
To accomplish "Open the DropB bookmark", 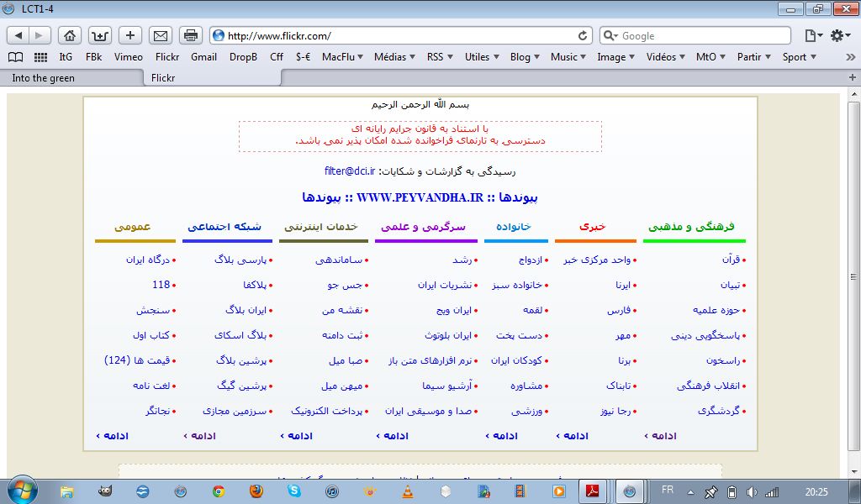I will (x=243, y=57).
